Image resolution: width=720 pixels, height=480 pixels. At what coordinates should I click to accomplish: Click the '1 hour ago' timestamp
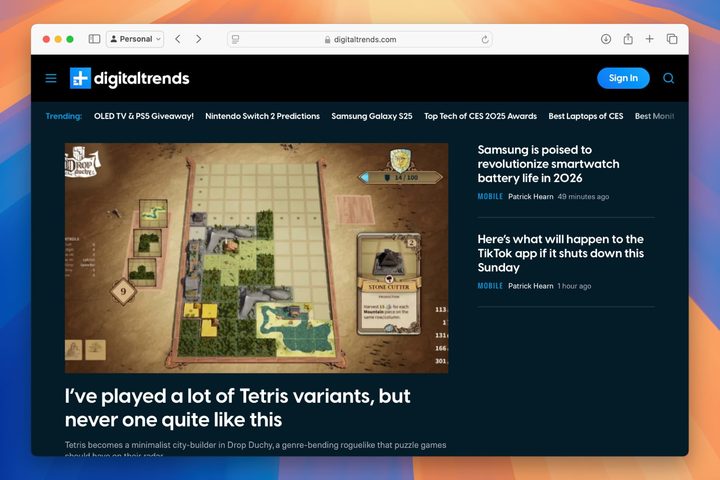[574, 286]
